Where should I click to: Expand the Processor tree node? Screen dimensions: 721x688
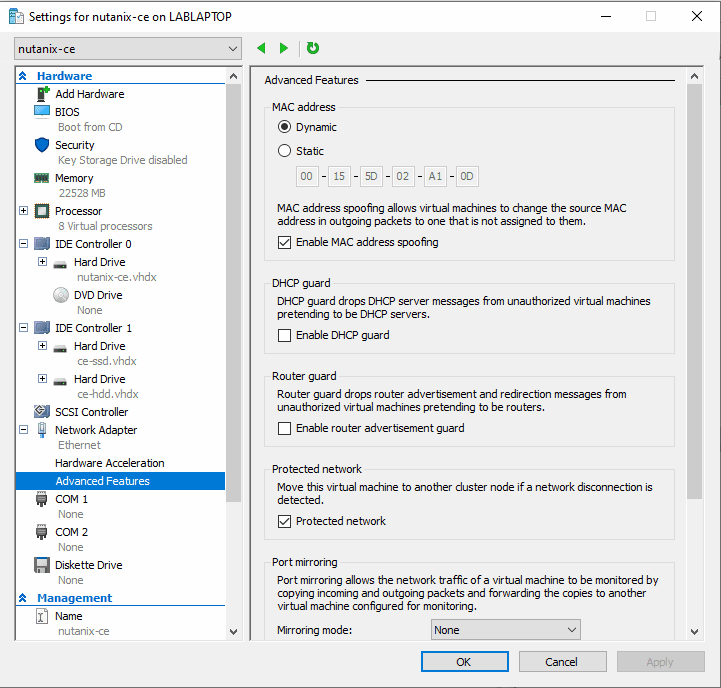pyautogui.click(x=23, y=211)
